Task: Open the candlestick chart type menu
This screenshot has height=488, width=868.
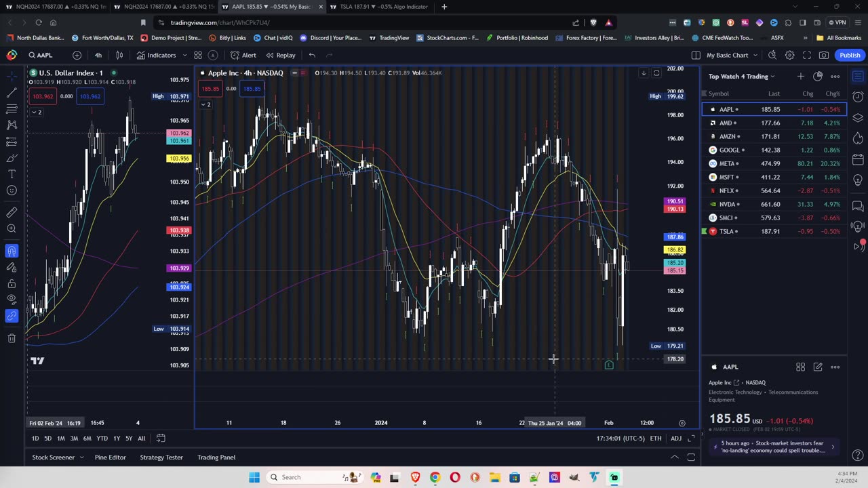Action: (119, 55)
